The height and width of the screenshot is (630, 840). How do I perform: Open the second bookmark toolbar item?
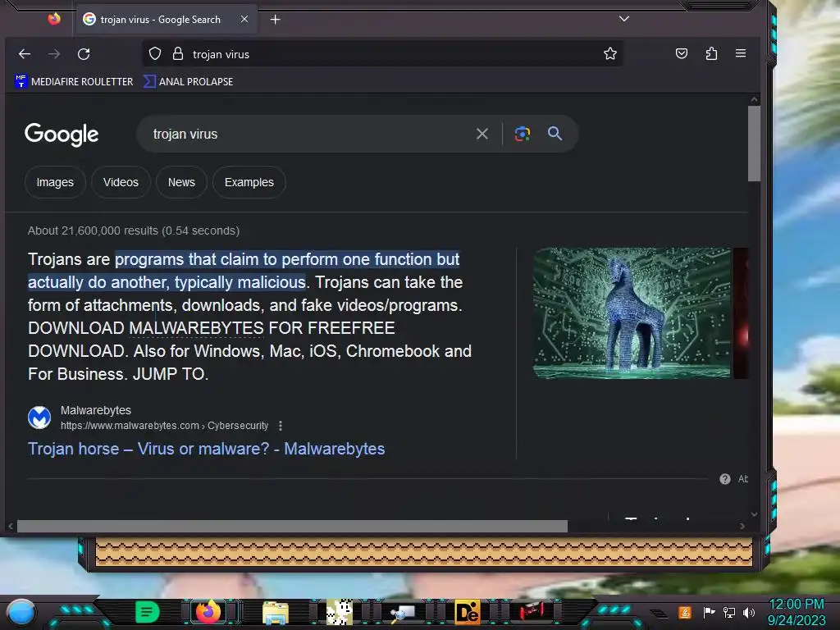pyautogui.click(x=189, y=81)
